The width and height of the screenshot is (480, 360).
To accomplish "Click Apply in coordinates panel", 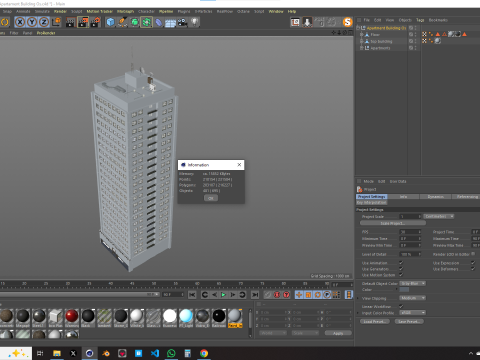I will 338,333.
